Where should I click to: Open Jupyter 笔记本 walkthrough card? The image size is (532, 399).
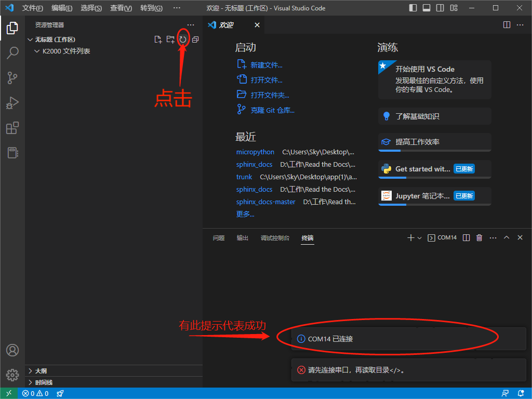435,196
